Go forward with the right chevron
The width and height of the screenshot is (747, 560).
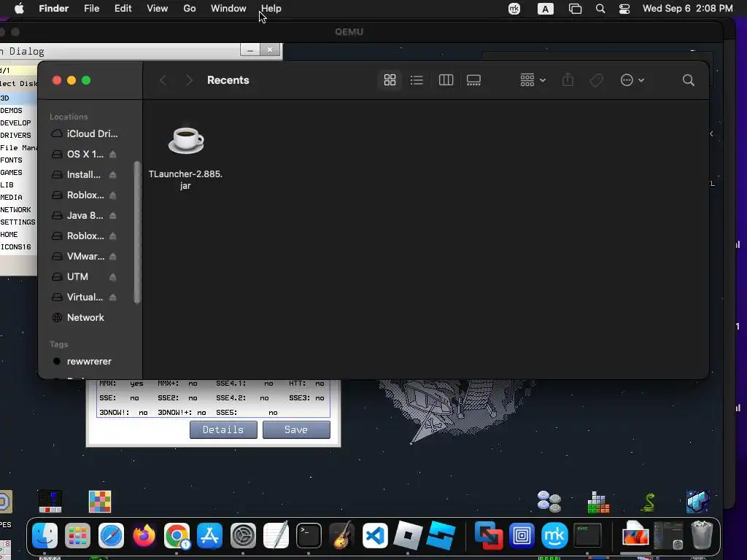[x=189, y=80]
